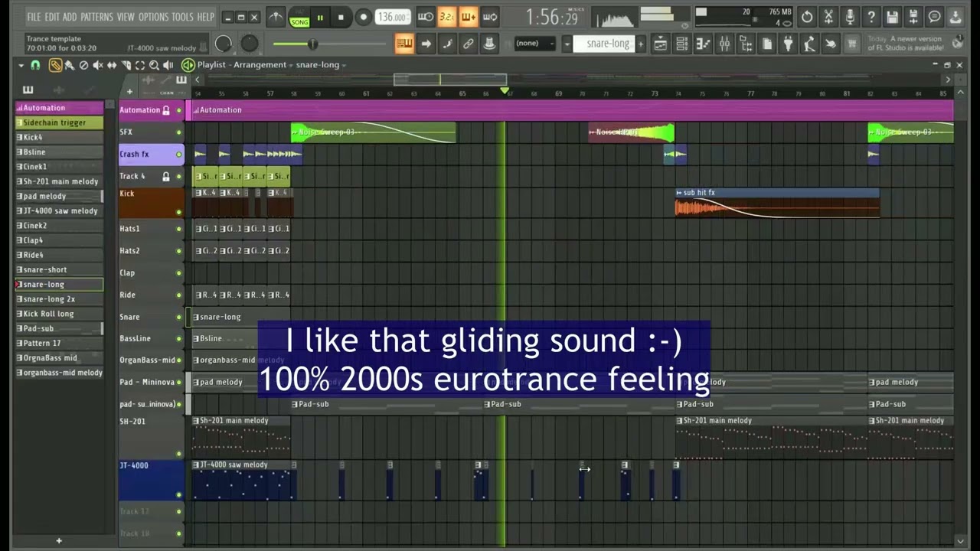This screenshot has height=551, width=980.
Task: Select the mute tool
Action: pos(98,65)
